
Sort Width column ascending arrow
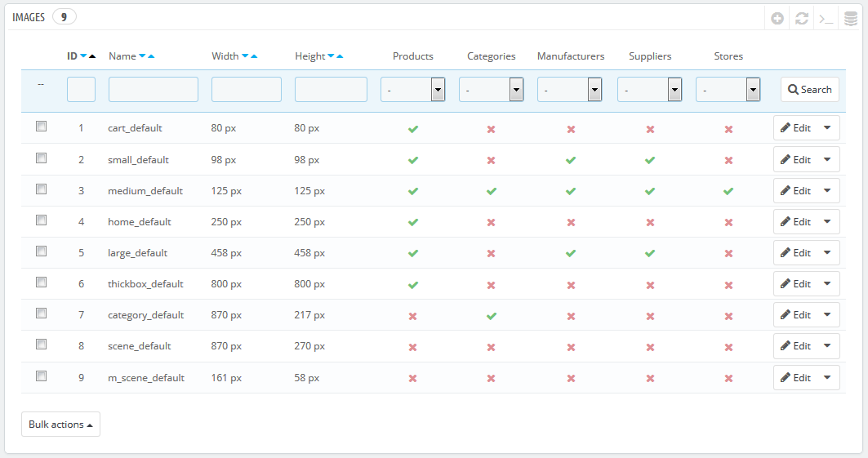[254, 56]
